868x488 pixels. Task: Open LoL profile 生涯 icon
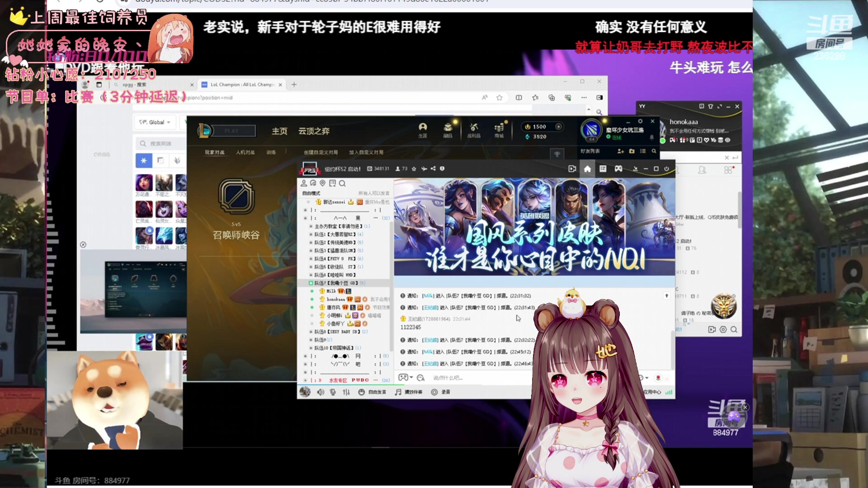click(x=423, y=130)
